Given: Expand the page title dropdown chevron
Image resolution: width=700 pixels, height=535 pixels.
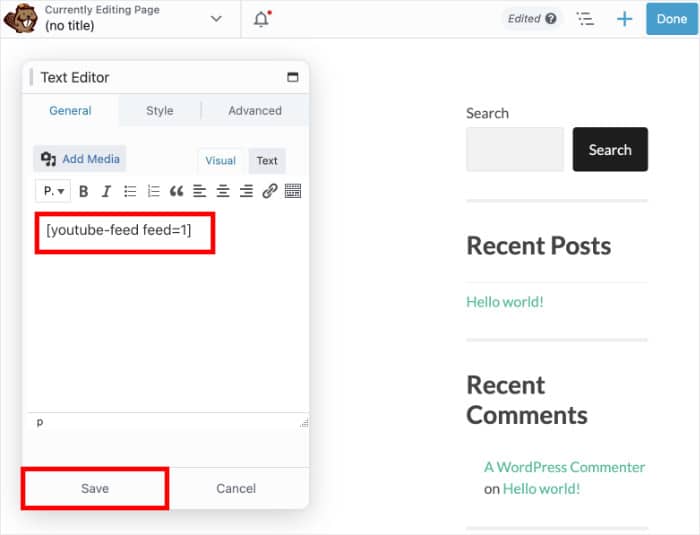Looking at the screenshot, I should (x=216, y=19).
